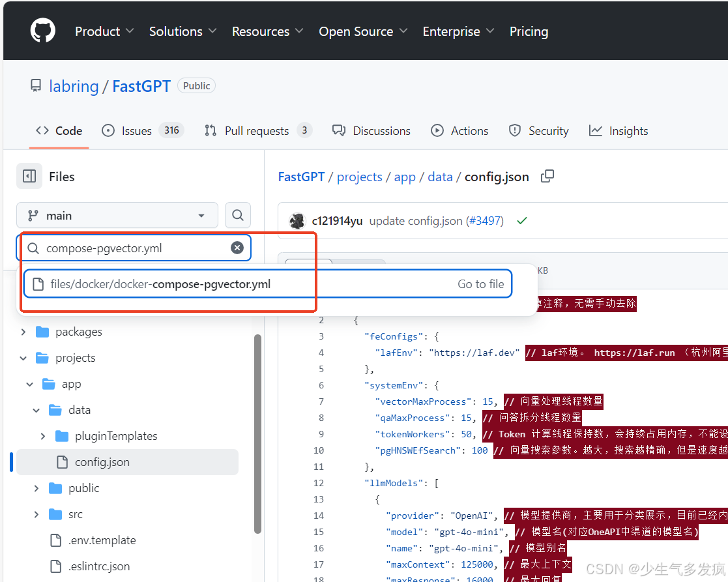The width and height of the screenshot is (728, 582).
Task: Switch to the Code tab
Action: coord(59,131)
